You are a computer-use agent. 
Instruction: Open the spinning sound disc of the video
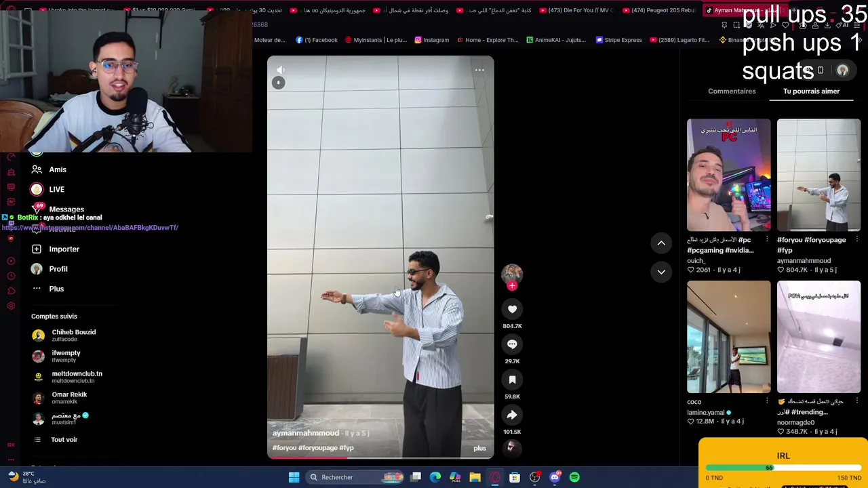(512, 447)
